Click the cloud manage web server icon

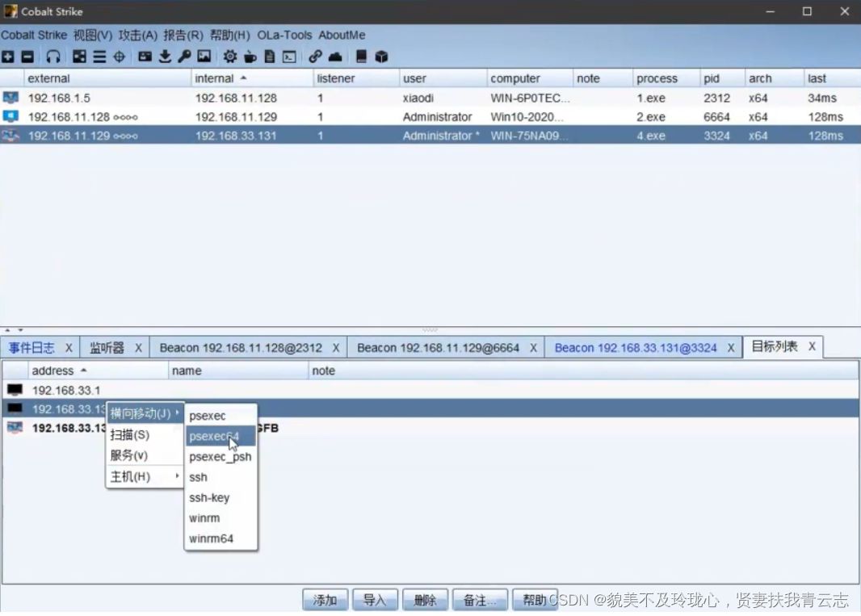tap(335, 57)
